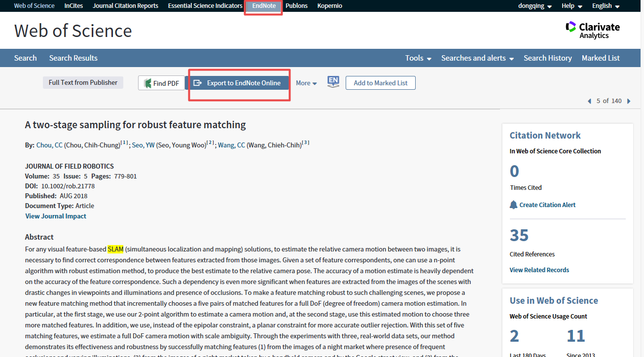Expand the More export options dropdown
Screen dimensions: 644x357
(306, 83)
